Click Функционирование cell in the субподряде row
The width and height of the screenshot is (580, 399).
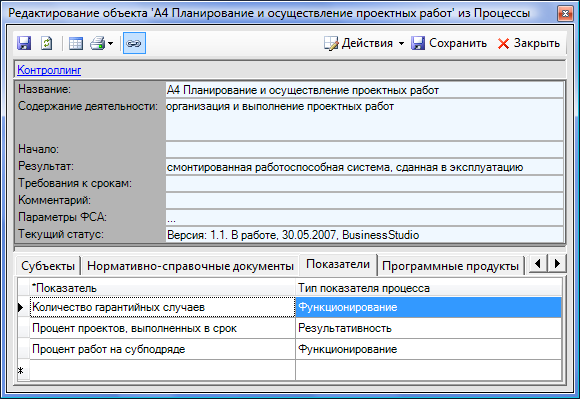point(428,349)
